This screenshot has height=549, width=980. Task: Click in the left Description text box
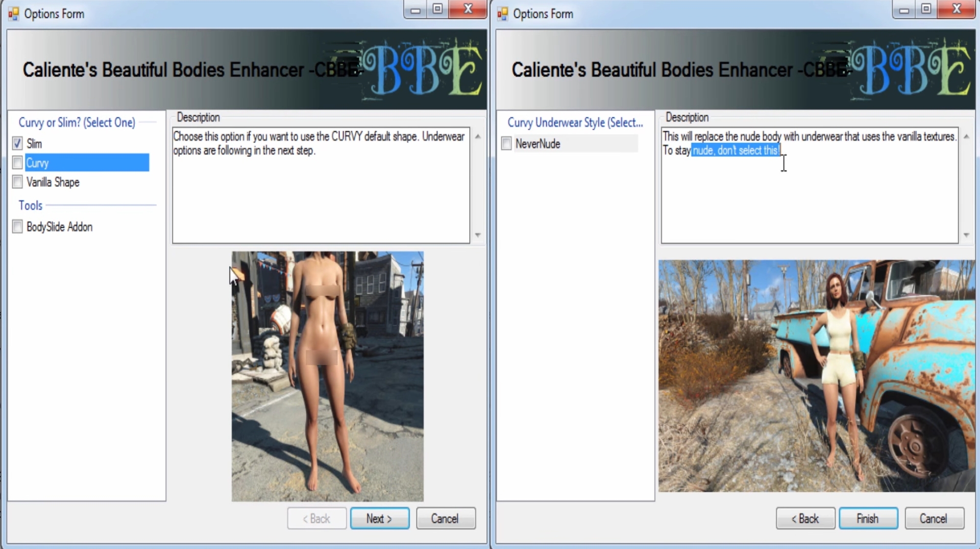[x=321, y=185]
